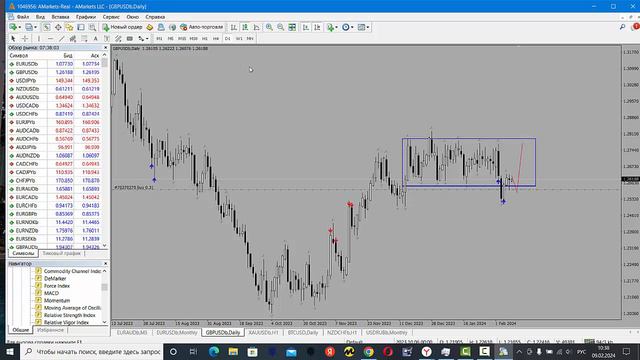Image resolution: width=640 pixels, height=360 pixels.
Task: Switch chart to line chart
Action: pos(256,27)
